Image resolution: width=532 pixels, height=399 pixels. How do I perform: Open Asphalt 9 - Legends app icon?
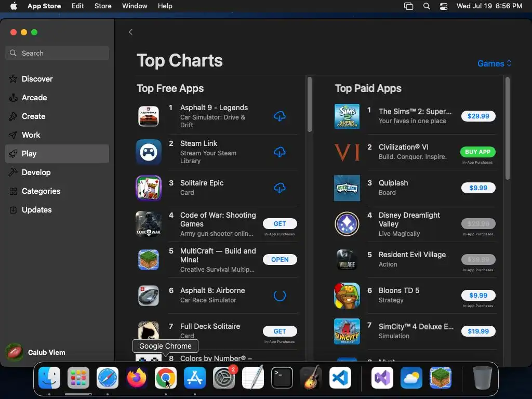(x=149, y=116)
